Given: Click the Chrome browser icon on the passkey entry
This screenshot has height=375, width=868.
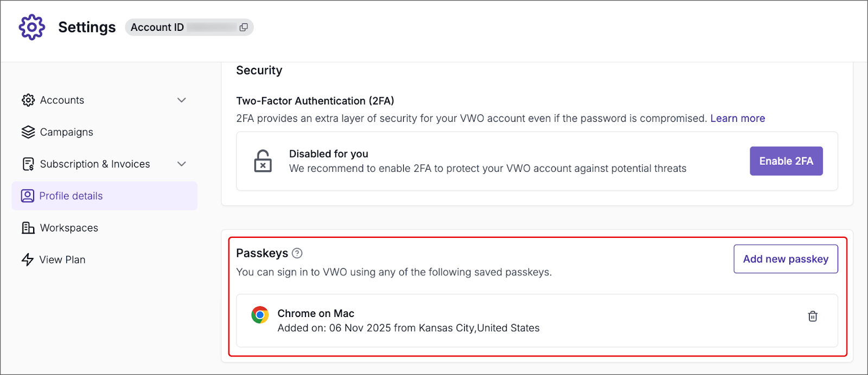Looking at the screenshot, I should coord(260,314).
